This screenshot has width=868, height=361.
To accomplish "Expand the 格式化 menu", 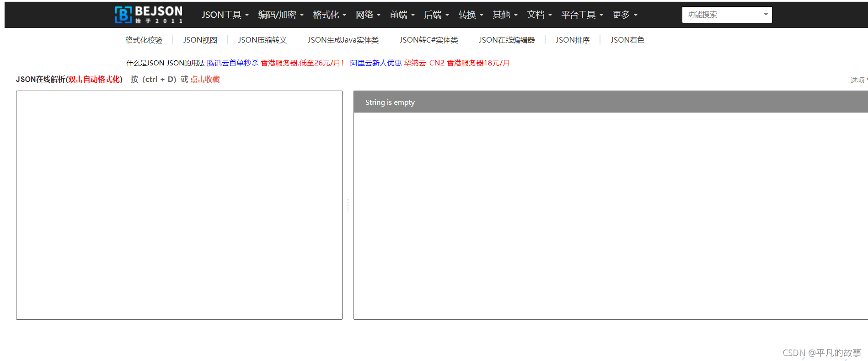I will (x=329, y=15).
